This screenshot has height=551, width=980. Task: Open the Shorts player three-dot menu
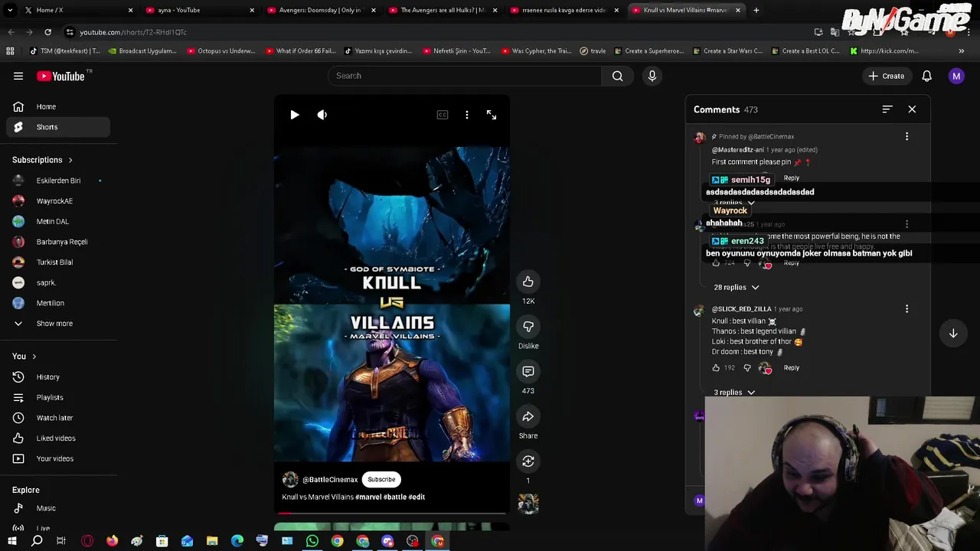pyautogui.click(x=467, y=115)
